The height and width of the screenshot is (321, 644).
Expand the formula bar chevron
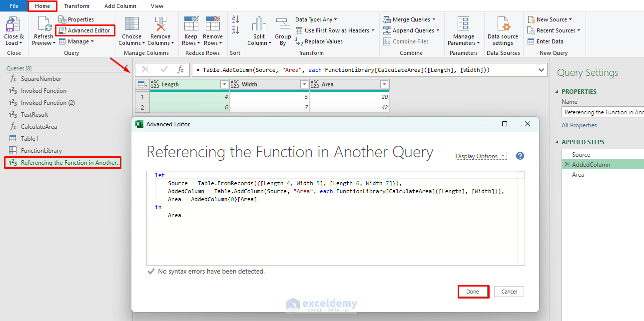coord(541,70)
